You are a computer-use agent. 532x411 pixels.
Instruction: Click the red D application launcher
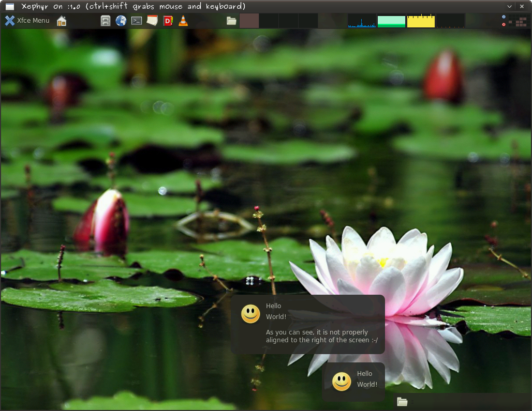click(168, 21)
